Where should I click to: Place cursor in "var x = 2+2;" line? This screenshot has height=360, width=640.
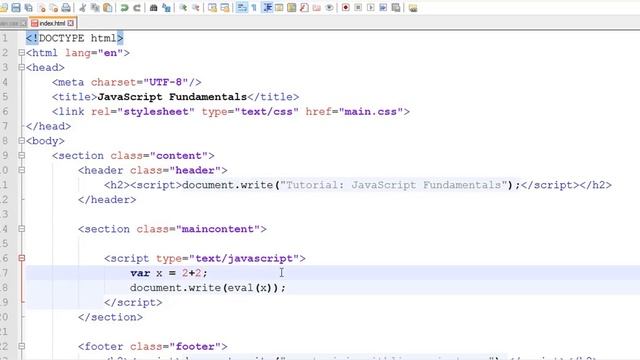(169, 273)
